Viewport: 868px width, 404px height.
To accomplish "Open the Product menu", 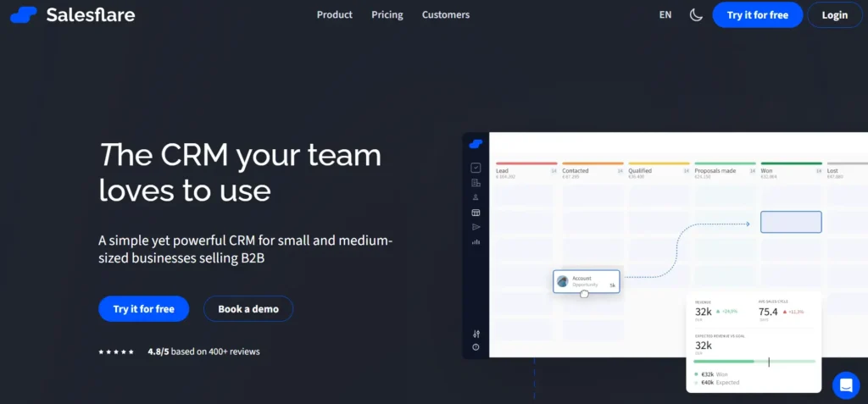I will click(334, 15).
